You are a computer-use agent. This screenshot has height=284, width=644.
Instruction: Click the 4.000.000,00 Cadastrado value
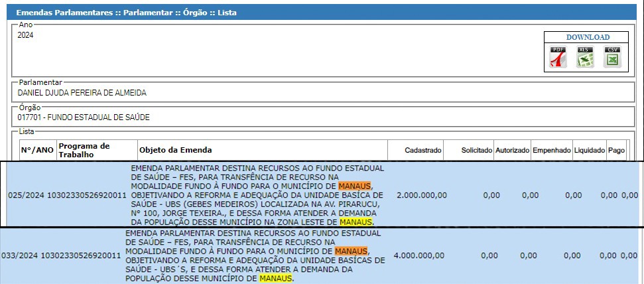coord(419,255)
